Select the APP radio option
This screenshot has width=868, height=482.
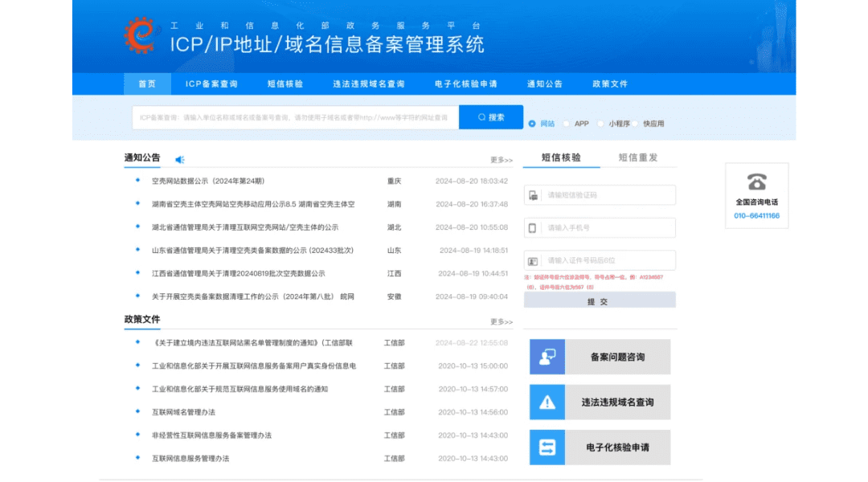[567, 124]
